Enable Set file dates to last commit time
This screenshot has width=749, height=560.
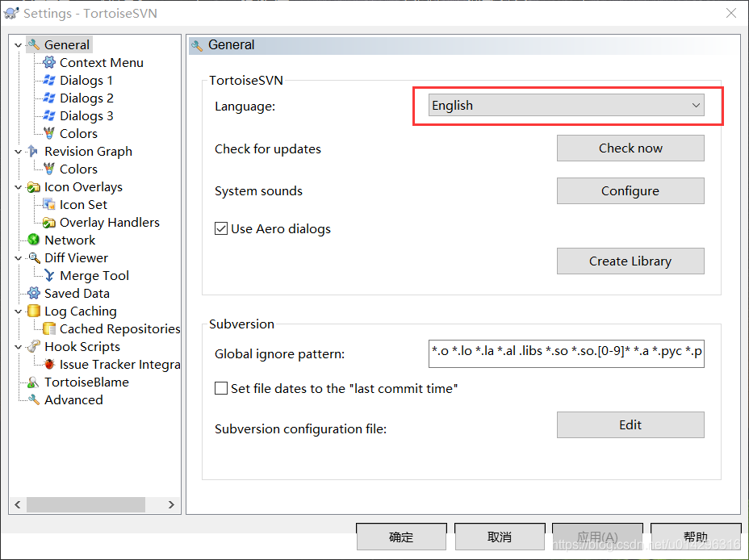pyautogui.click(x=220, y=388)
